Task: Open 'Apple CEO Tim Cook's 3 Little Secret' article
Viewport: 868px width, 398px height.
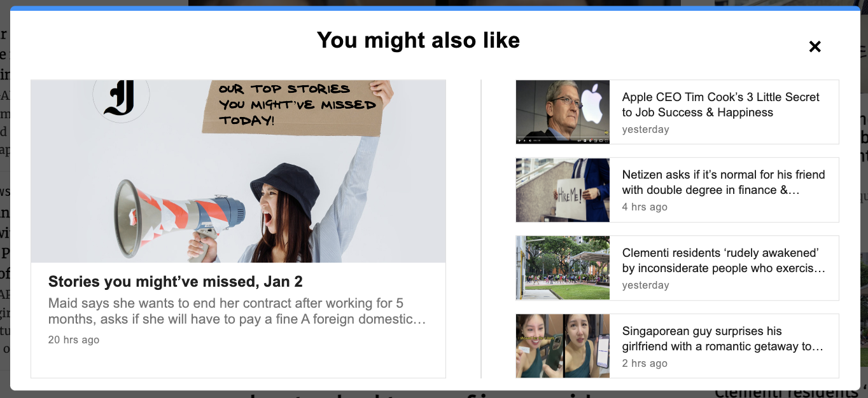Action: pos(721,104)
